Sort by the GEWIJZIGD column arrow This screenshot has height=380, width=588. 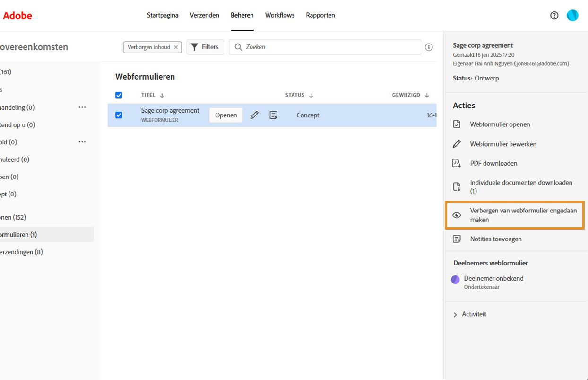tap(427, 96)
